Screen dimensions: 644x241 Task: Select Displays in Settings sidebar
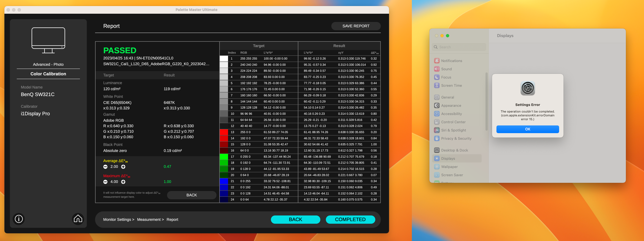457,159
